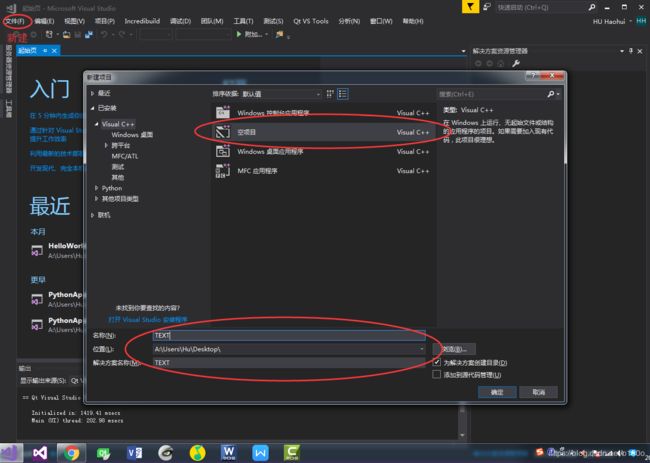Open the Qt VS Tools menu

310,21
